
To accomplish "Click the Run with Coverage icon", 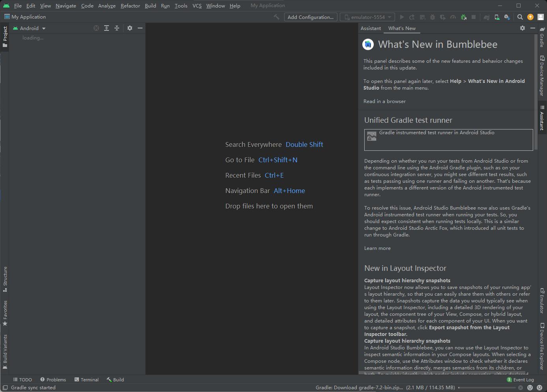I will coord(443,17).
